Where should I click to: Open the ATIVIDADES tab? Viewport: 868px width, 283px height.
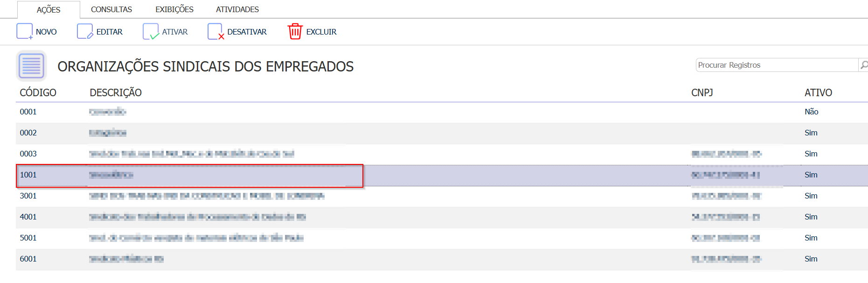tap(237, 9)
